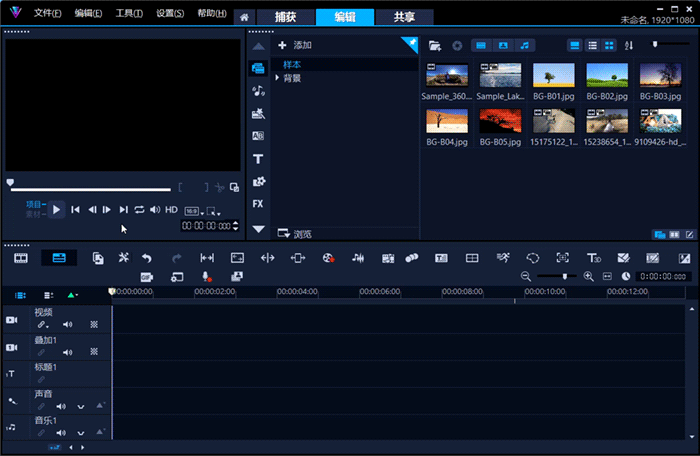The width and height of the screenshot is (700, 456).
Task: Click the sort library clips icon
Action: (629, 46)
